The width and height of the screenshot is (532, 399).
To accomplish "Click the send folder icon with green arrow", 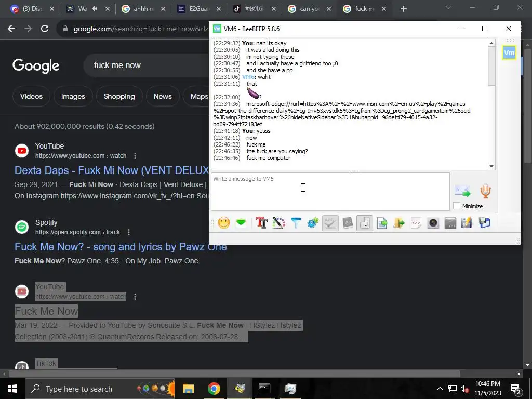I will [399, 223].
